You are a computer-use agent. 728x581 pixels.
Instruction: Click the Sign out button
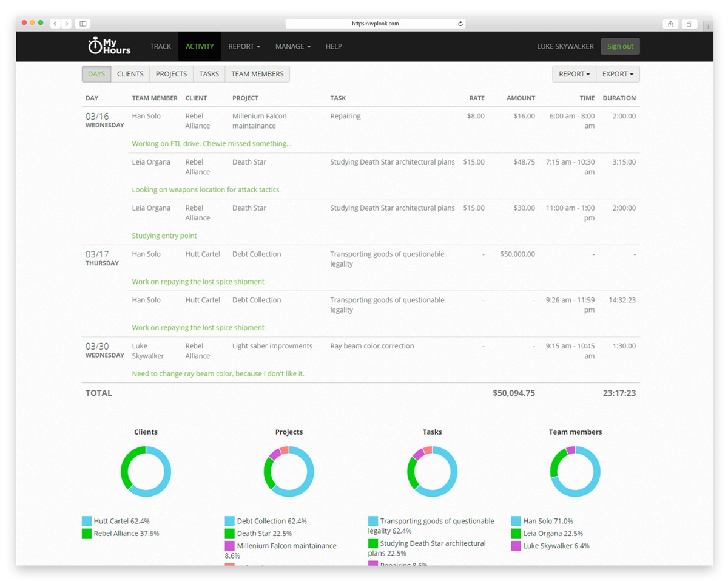(620, 46)
